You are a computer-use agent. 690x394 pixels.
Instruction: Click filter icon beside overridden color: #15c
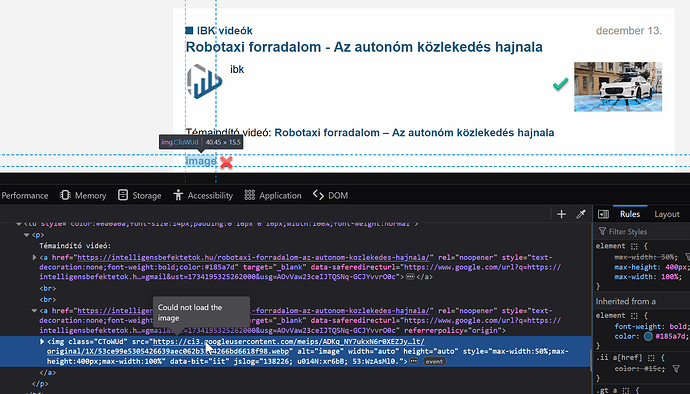(676, 369)
